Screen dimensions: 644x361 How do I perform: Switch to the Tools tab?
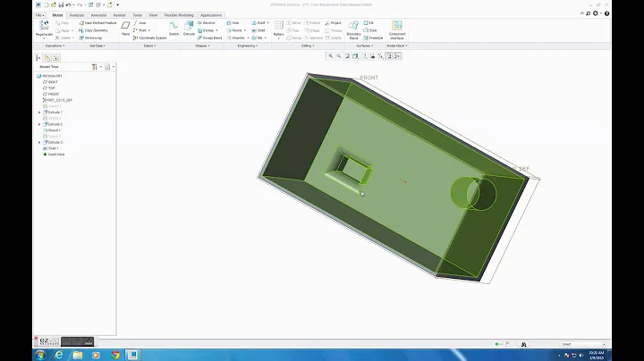point(137,15)
